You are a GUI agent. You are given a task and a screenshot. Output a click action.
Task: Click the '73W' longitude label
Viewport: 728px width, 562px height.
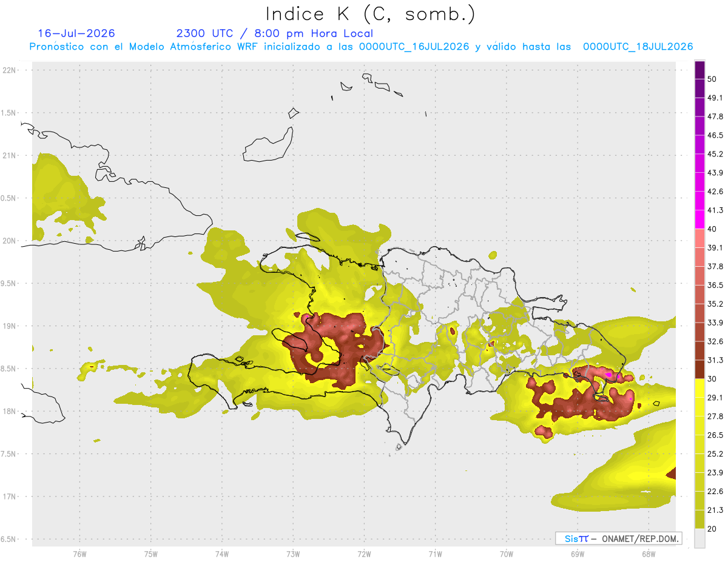(293, 554)
